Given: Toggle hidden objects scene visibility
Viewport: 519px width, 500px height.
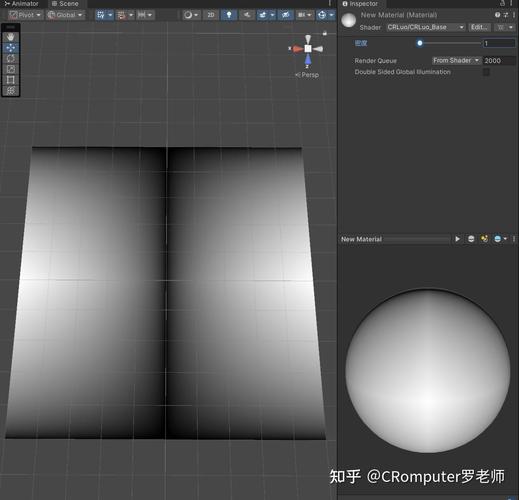Looking at the screenshot, I should pos(286,15).
